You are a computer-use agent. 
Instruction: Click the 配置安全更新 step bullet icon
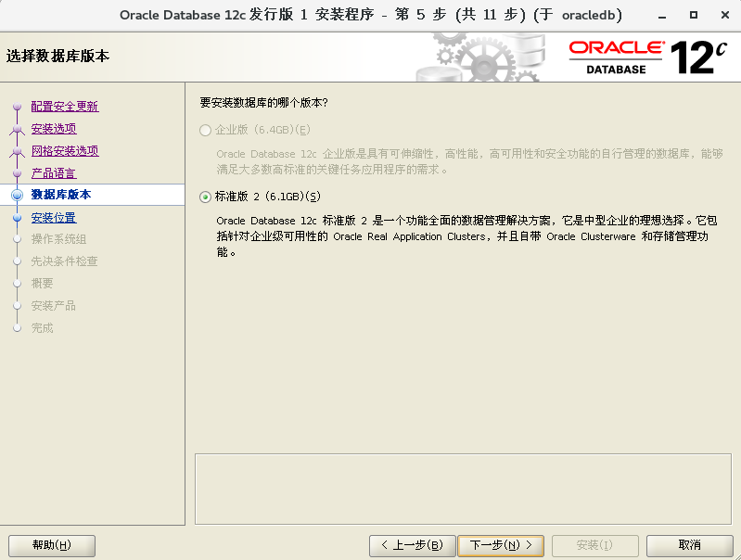click(18, 107)
